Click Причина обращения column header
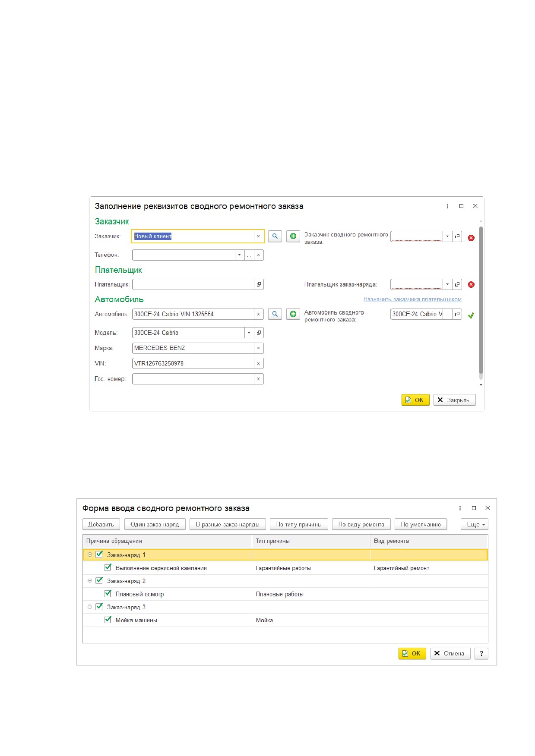 167,541
